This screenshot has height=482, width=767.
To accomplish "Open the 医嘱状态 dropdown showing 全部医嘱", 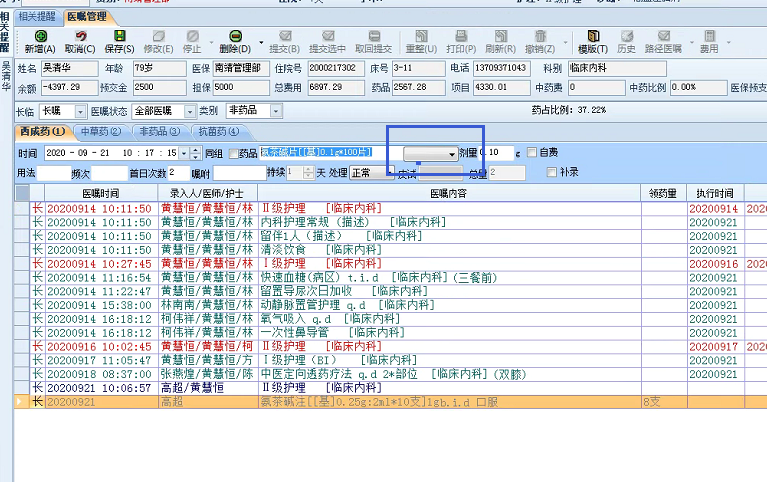I will [190, 112].
